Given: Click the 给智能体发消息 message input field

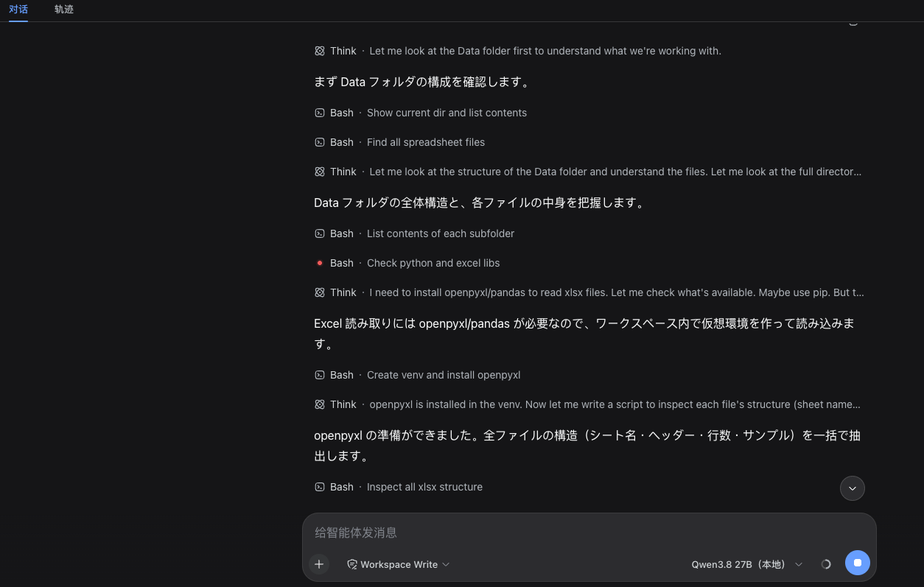Looking at the screenshot, I should coord(589,532).
